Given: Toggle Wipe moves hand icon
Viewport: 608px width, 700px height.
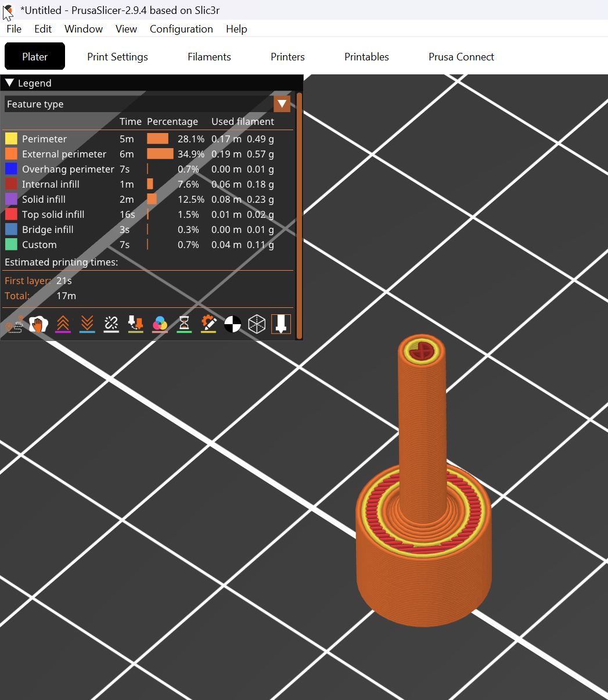Looking at the screenshot, I should tap(38, 324).
